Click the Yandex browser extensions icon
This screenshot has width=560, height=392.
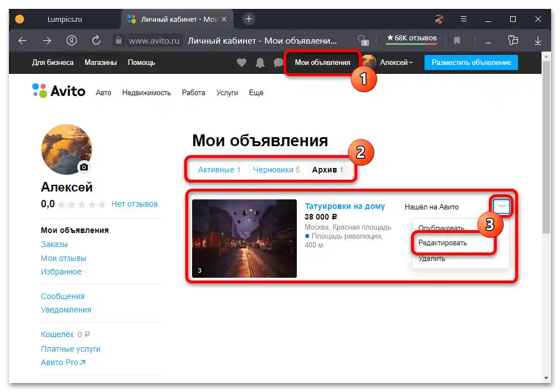click(514, 40)
